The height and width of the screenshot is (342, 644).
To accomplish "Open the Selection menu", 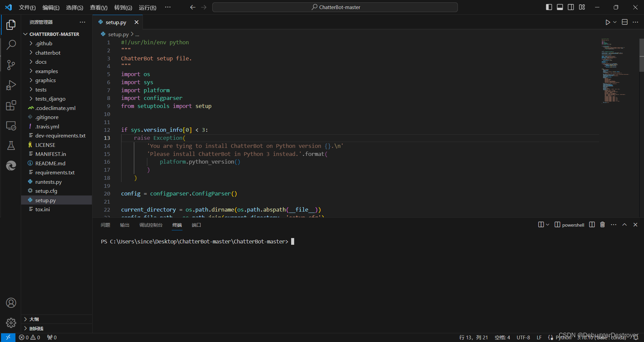I will (x=74, y=7).
